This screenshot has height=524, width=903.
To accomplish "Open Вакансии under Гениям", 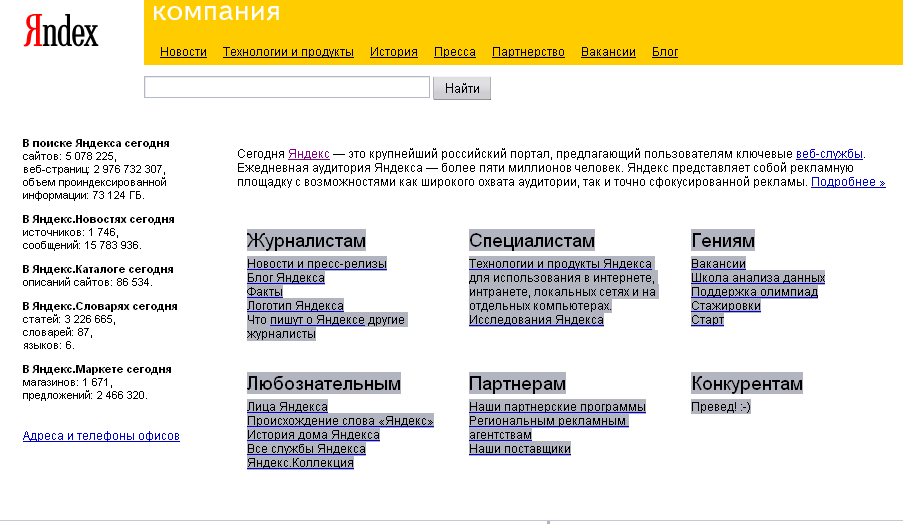I will click(x=718, y=264).
